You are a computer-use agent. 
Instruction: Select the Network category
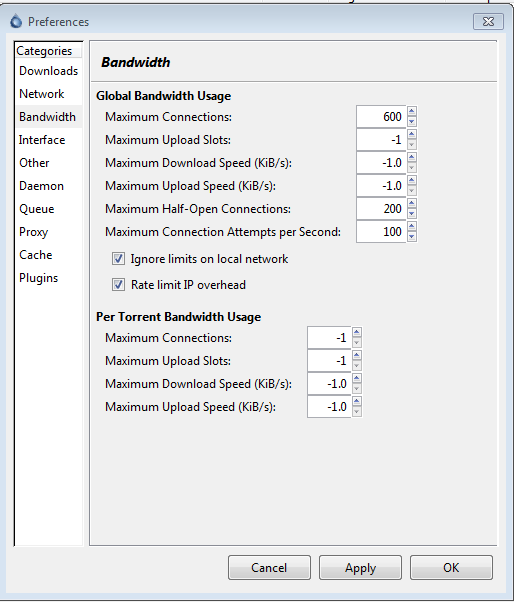pos(41,94)
